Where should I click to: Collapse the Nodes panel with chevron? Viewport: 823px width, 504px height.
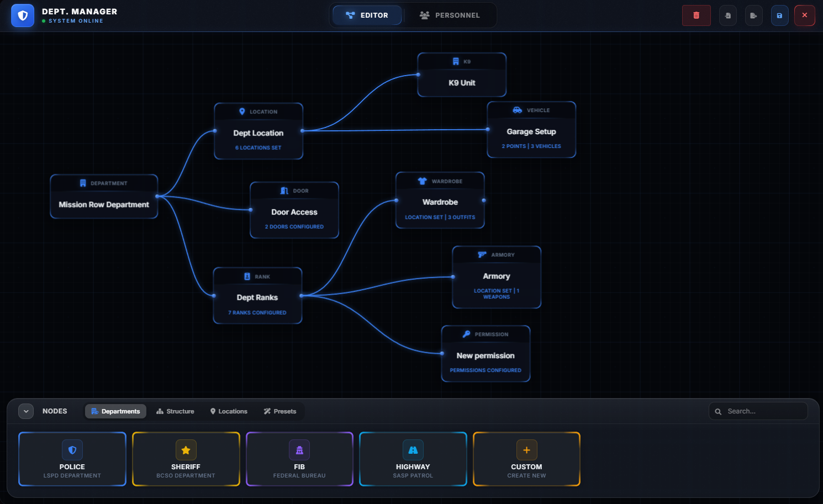coord(26,411)
